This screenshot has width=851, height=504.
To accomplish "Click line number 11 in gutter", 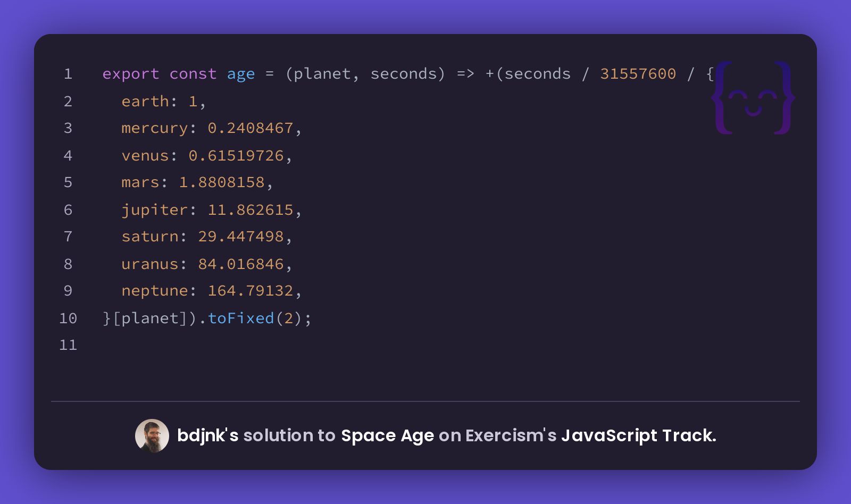I will point(68,345).
